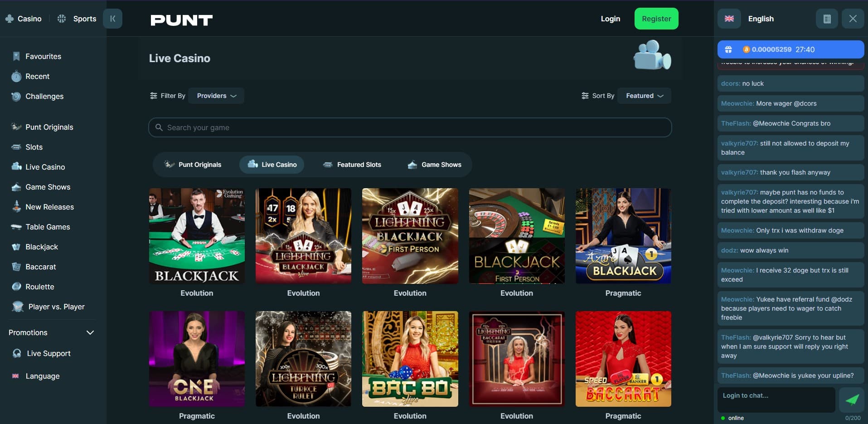Click the Recent stopwatch icon
Screen dimensions: 868x424
point(16,76)
